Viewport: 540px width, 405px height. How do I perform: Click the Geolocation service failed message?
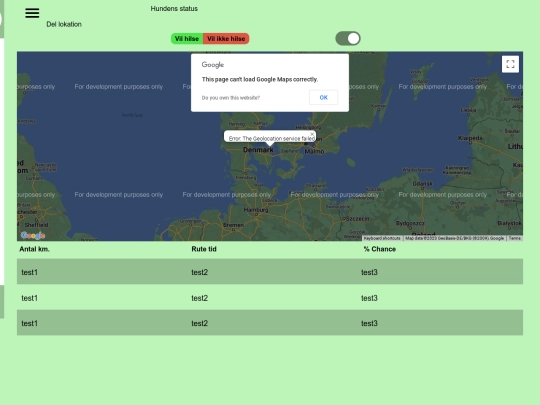(x=272, y=138)
